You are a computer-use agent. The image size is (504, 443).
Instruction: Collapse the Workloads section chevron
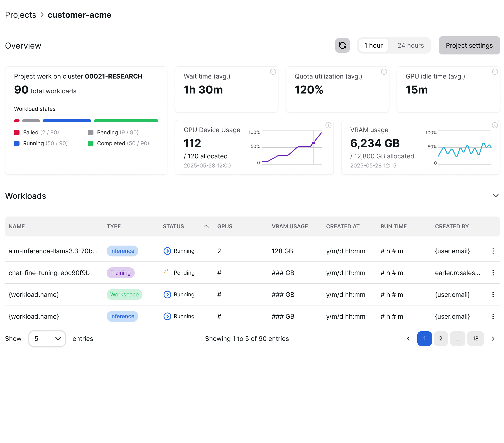[496, 196]
